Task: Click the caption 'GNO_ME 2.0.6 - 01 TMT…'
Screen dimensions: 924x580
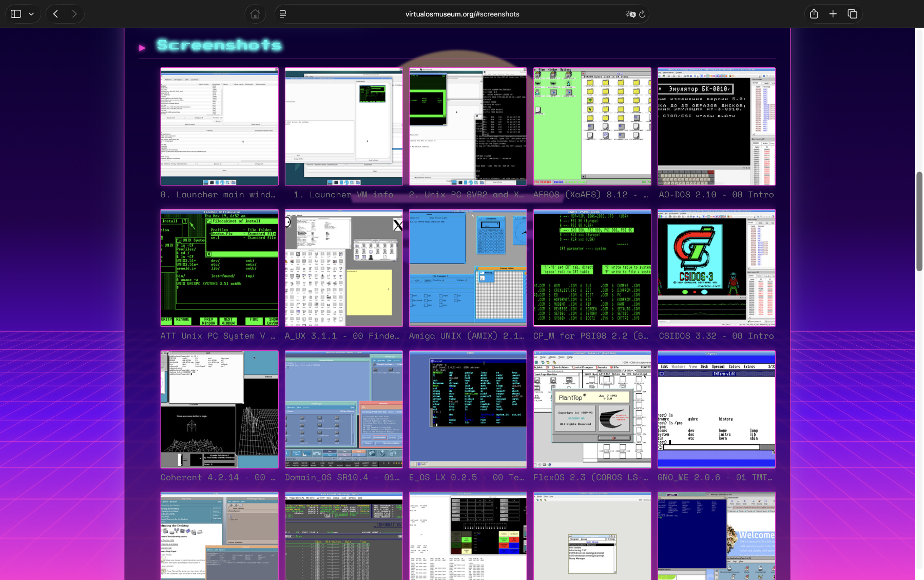Action: click(715, 478)
